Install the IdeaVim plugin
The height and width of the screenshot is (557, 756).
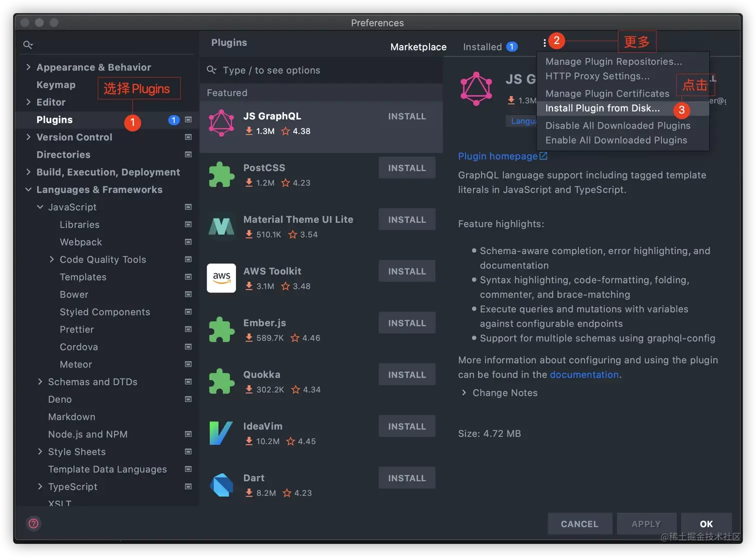coord(407,426)
